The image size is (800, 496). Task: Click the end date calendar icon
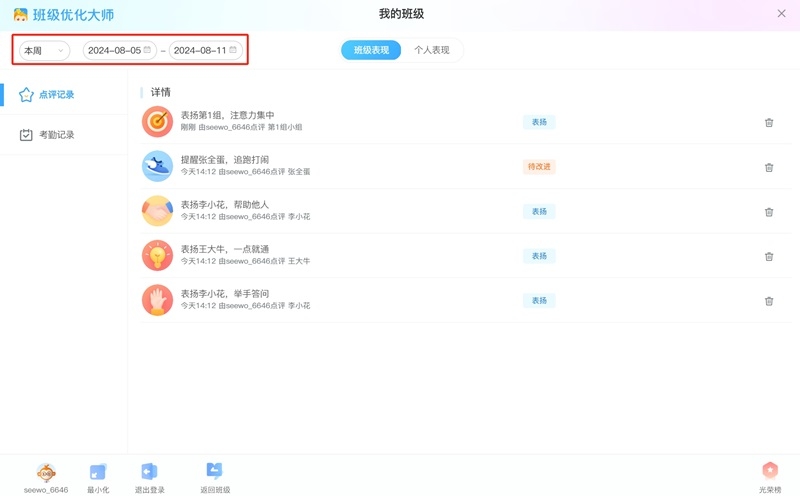(x=233, y=49)
